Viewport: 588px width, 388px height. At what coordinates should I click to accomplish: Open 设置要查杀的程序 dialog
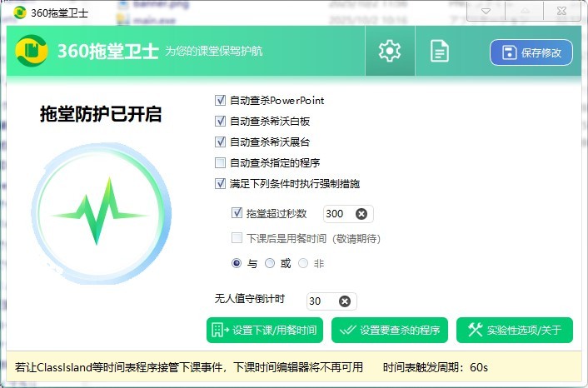coord(390,331)
